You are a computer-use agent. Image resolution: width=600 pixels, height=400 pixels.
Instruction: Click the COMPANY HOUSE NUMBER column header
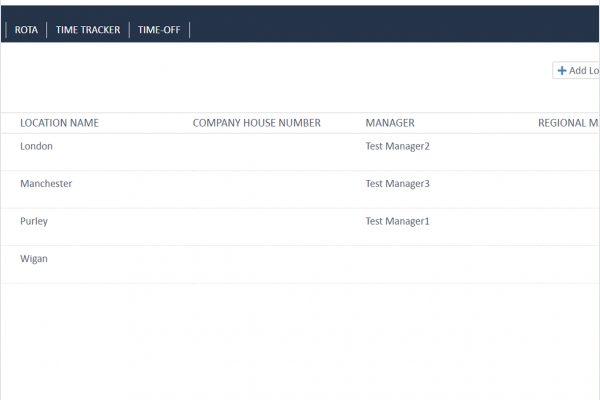(256, 123)
